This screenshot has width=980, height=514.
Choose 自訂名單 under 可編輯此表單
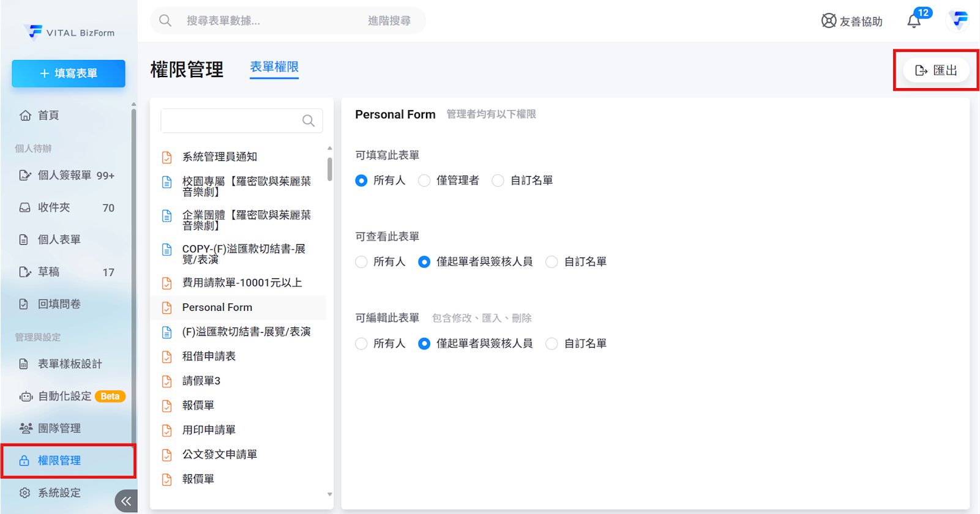coord(552,344)
